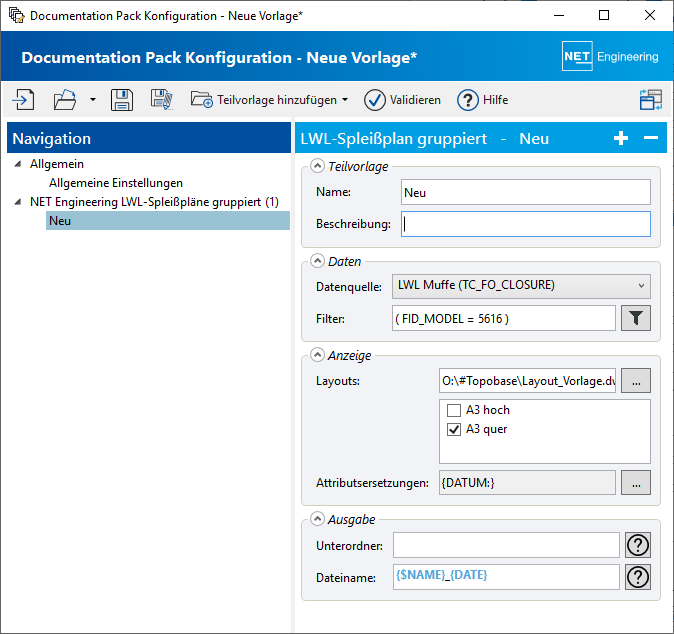This screenshot has height=634, width=674.
Task: Click the minus icon in the header
Action: tap(650, 139)
